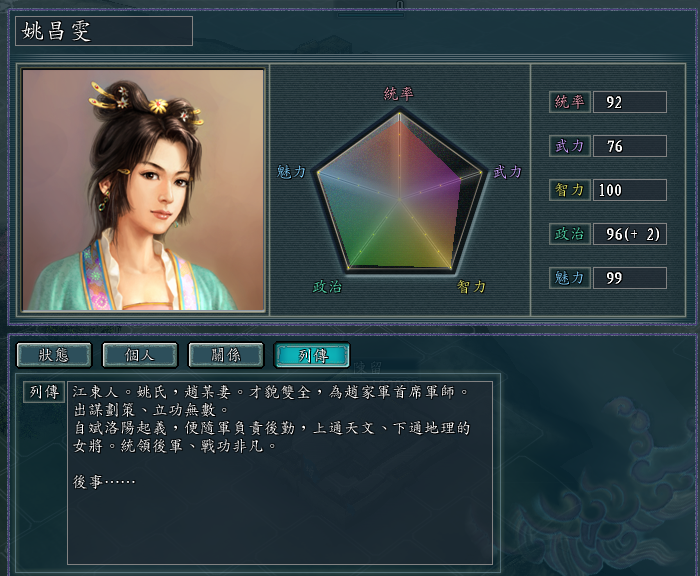Click the 魅力 label left of pentagon chart
Screen dimensions: 700x576
pyautogui.click(x=291, y=172)
